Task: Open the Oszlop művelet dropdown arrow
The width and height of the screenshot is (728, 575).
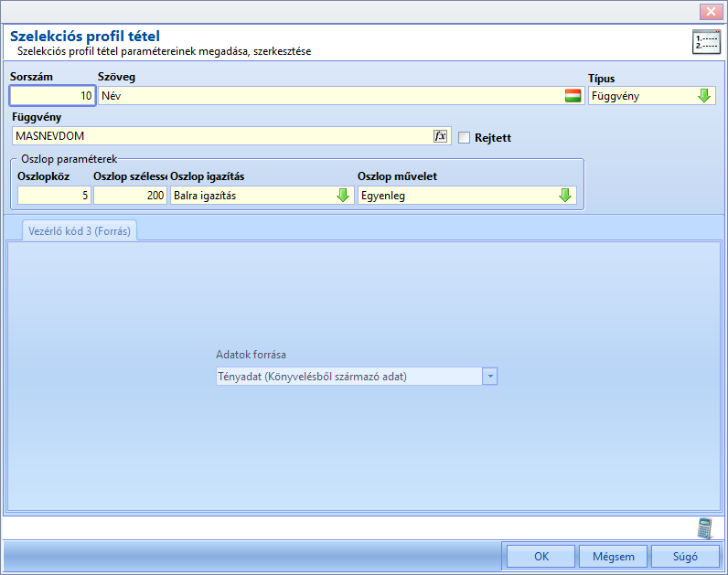Action: pyautogui.click(x=565, y=196)
